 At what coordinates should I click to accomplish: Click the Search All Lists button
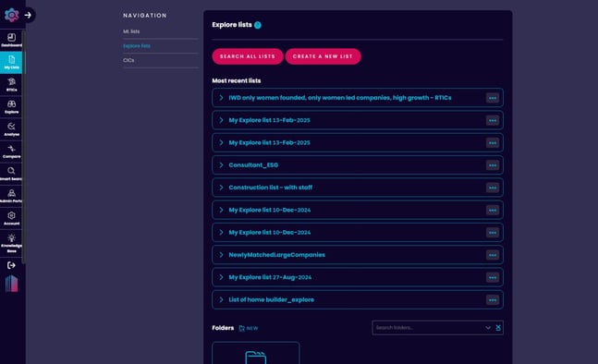coord(248,56)
